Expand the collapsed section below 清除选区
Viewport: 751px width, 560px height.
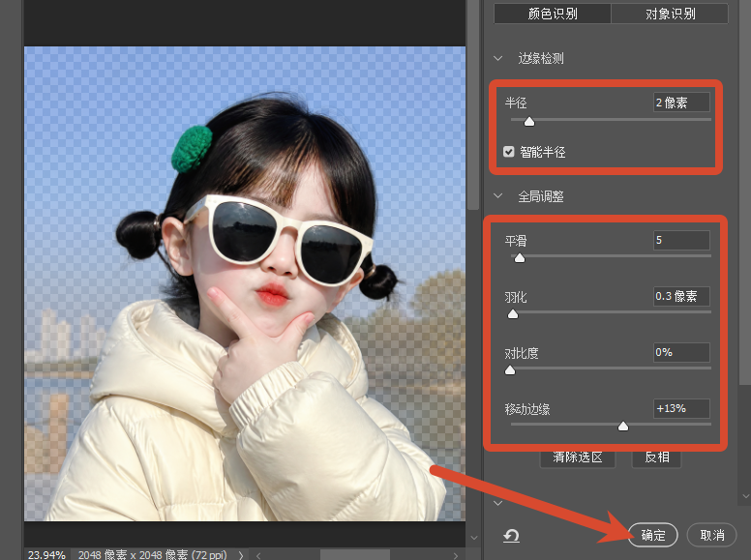coord(498,503)
